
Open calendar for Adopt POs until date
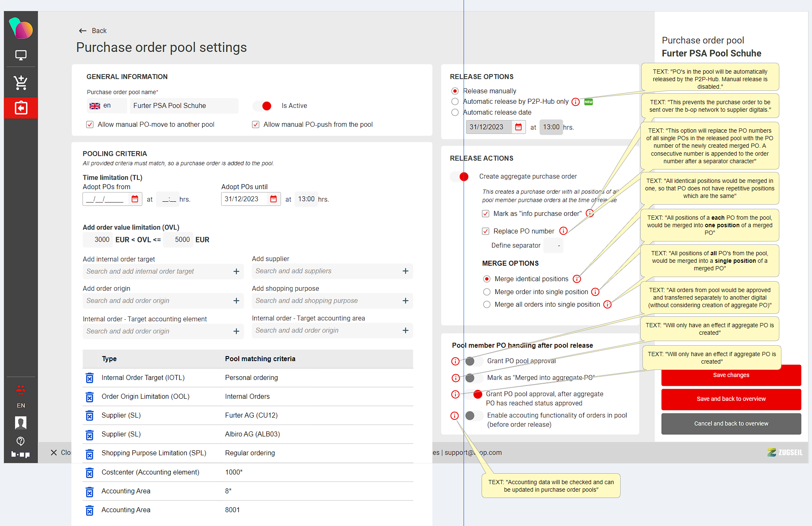[273, 199]
